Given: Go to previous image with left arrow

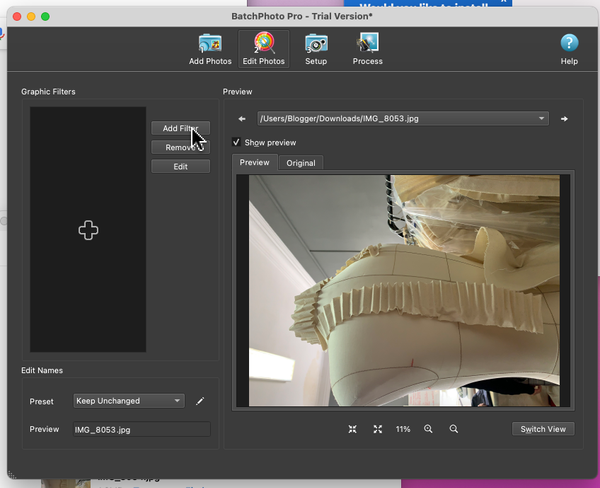Looking at the screenshot, I should pos(242,119).
